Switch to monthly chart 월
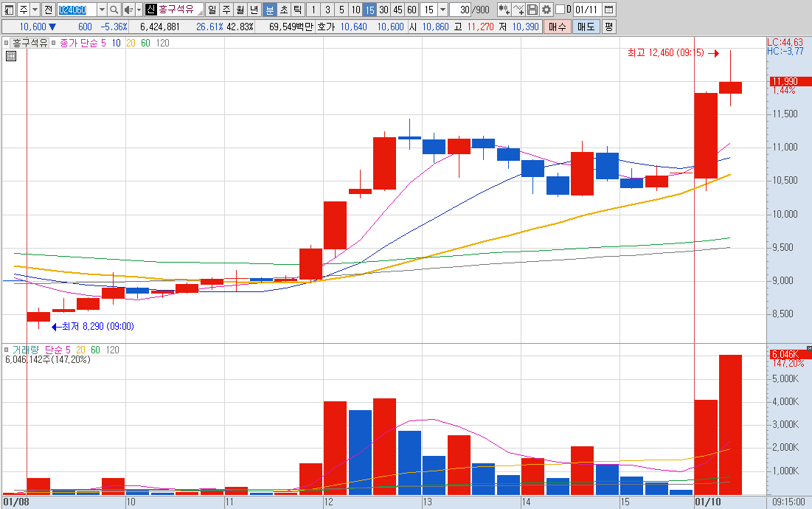The height and width of the screenshot is (509, 812). [240, 10]
